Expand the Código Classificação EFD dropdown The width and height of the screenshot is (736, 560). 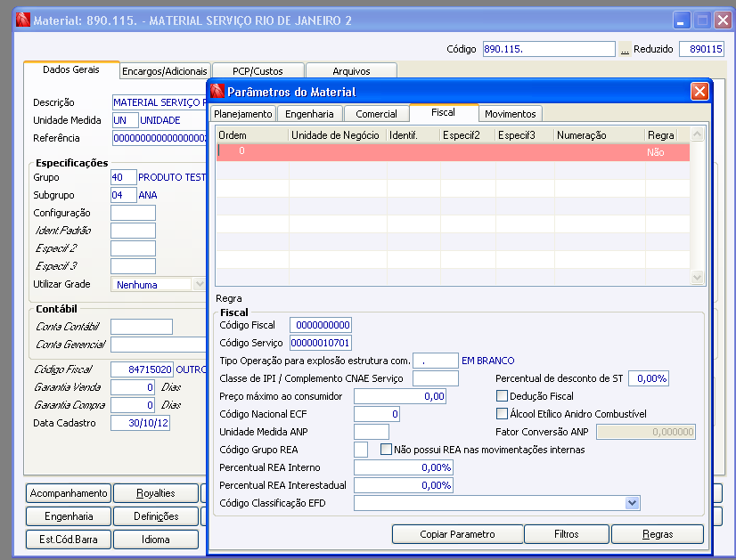coord(632,503)
